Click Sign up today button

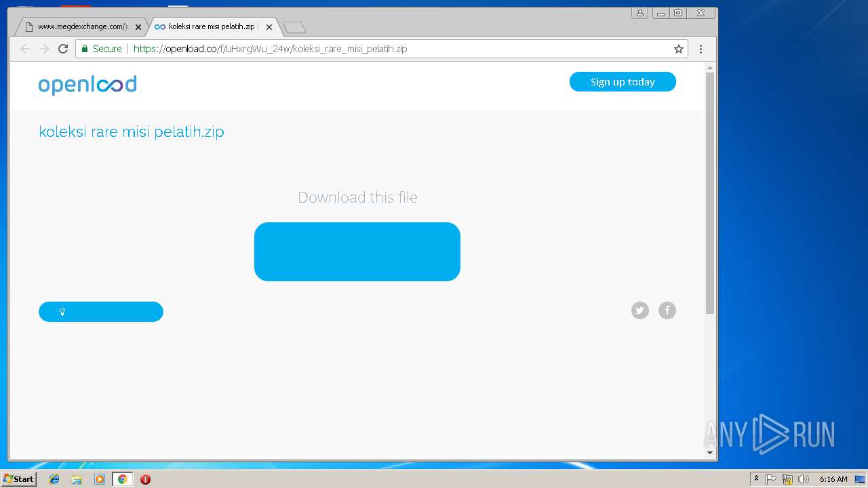[x=623, y=81]
